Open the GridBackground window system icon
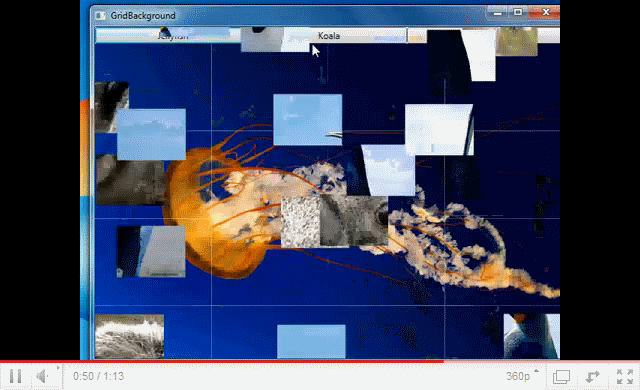 [100, 16]
